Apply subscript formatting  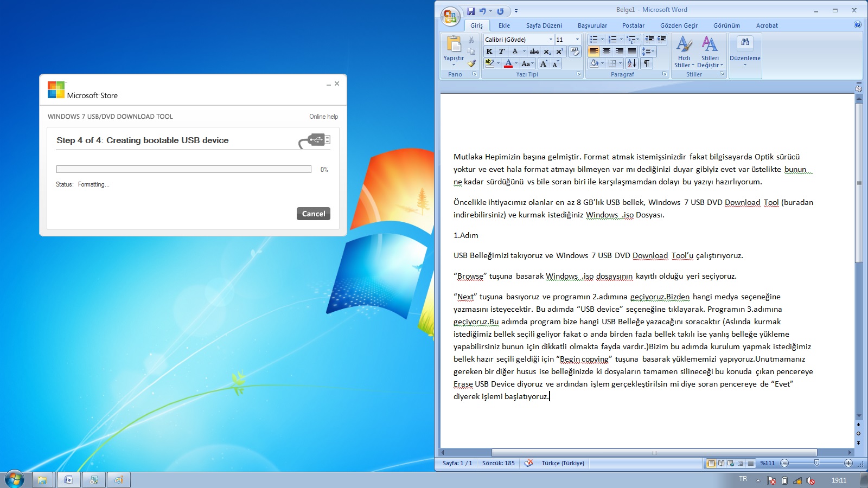coord(547,52)
